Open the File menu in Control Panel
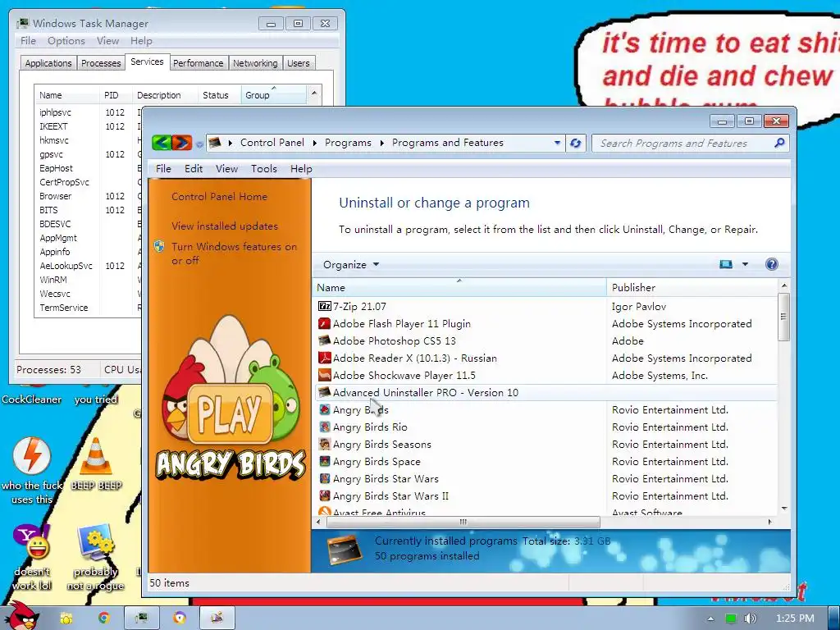The height and width of the screenshot is (630, 840). pyautogui.click(x=163, y=169)
